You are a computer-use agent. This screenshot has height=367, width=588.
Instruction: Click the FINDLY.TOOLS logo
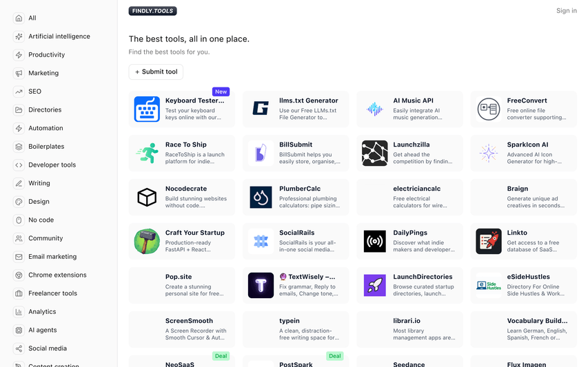153,11
